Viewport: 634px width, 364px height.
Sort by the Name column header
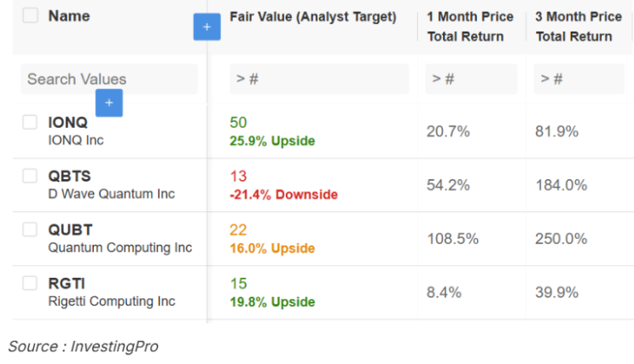click(69, 16)
